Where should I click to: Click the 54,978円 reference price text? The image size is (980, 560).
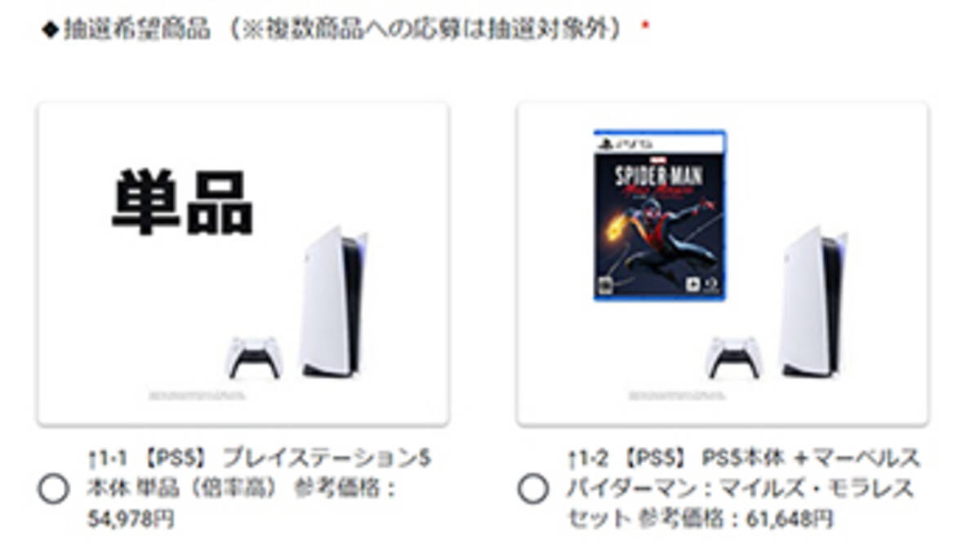pyautogui.click(x=131, y=518)
